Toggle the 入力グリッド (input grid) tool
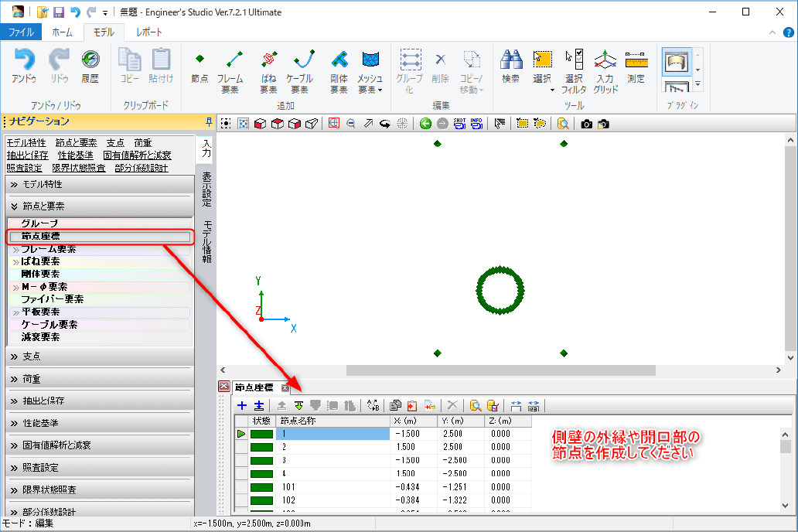 [x=605, y=68]
